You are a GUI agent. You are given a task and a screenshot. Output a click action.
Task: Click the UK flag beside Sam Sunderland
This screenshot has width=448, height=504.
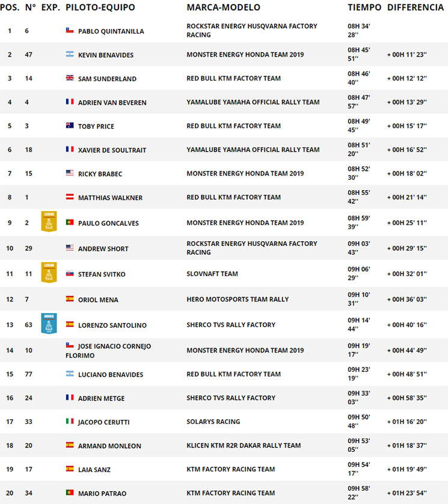[70, 78]
